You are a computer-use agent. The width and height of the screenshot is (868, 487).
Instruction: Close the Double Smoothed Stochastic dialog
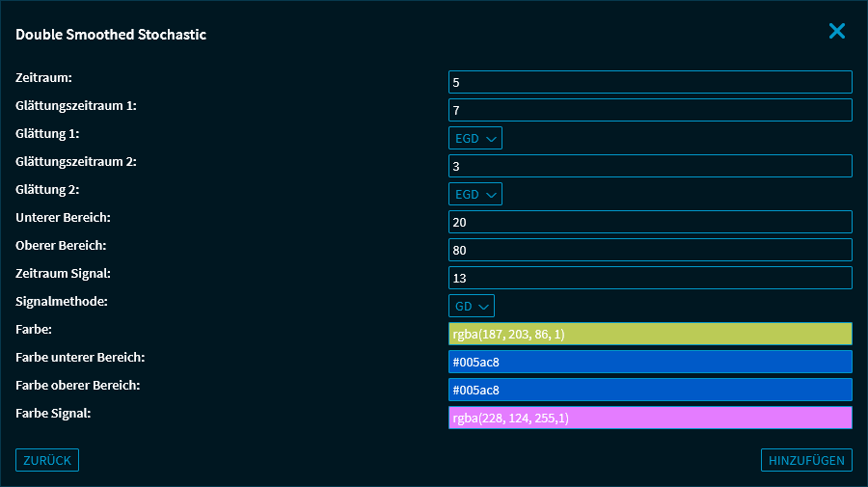click(836, 31)
